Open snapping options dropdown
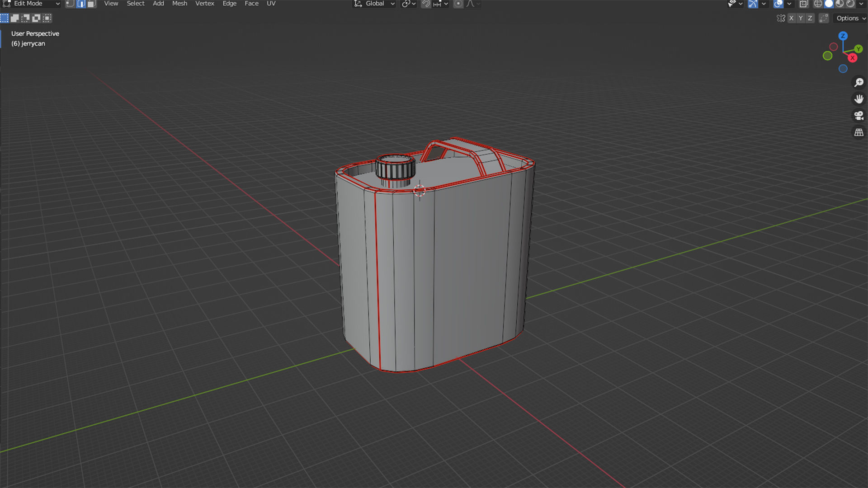This screenshot has height=488, width=868. [441, 4]
